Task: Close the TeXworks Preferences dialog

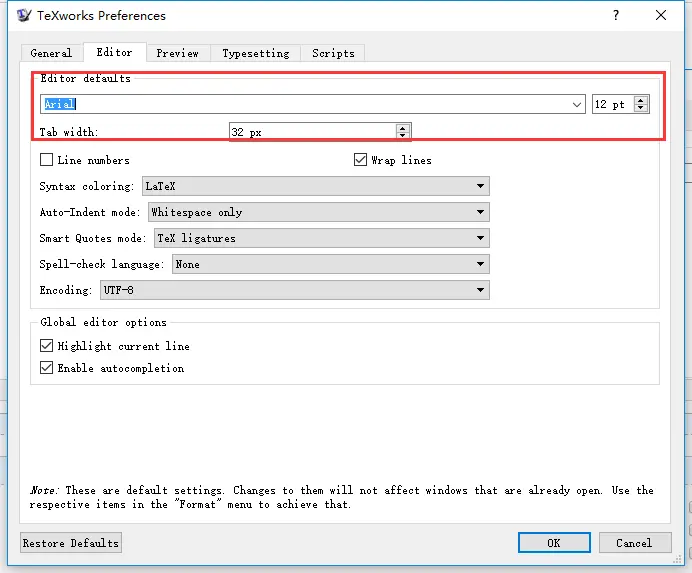Action: tap(661, 15)
